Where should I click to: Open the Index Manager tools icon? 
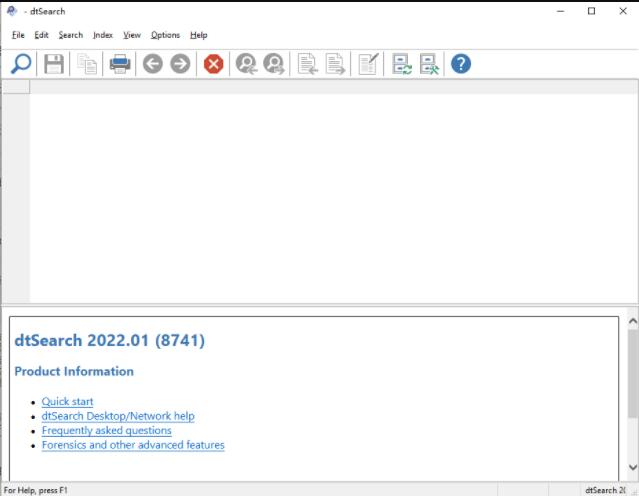(x=429, y=64)
